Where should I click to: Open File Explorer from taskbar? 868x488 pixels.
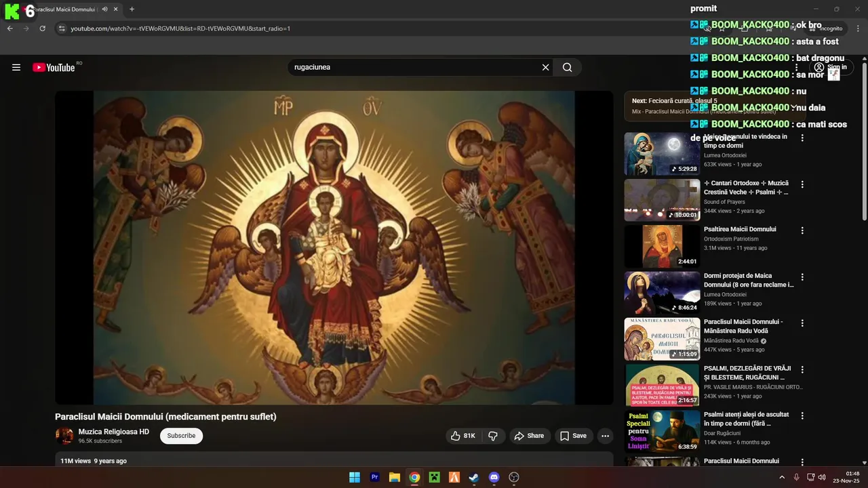[394, 477]
